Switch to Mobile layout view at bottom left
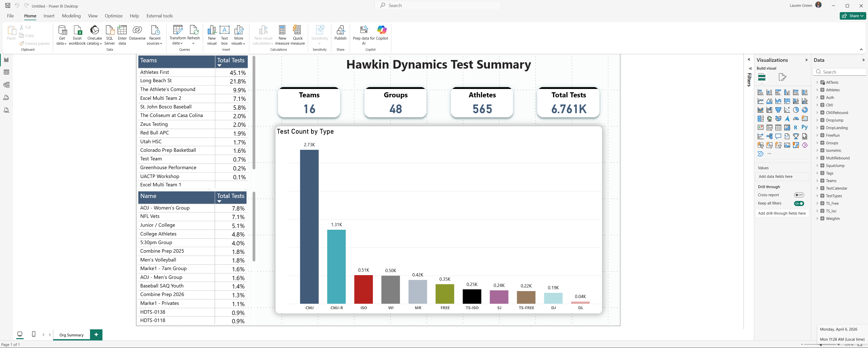This screenshot has height=348, width=868. 33,334
